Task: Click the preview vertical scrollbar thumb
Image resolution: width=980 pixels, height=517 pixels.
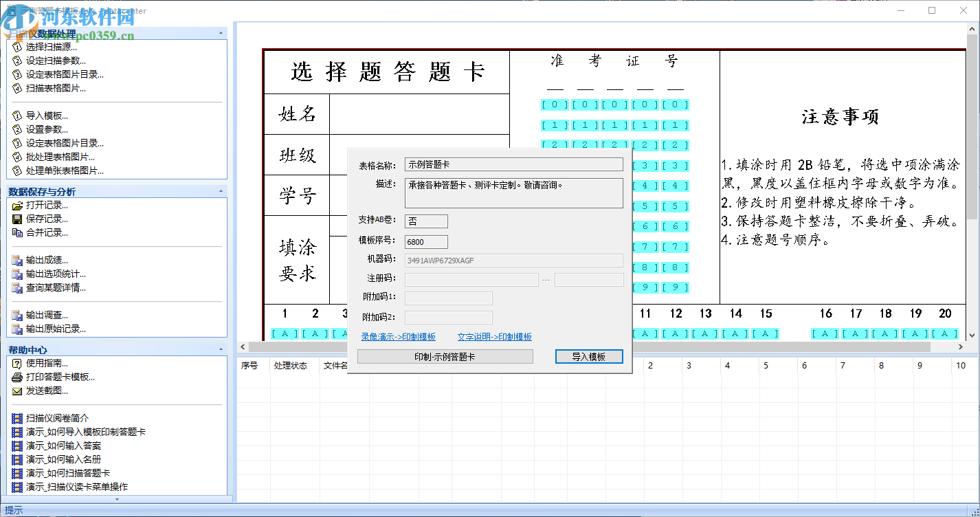Action: [972, 127]
